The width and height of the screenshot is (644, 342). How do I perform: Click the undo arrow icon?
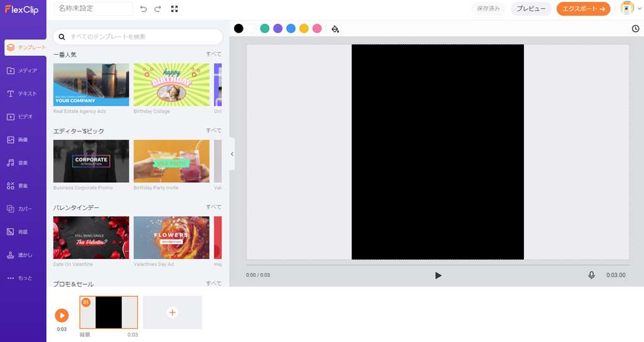point(143,9)
